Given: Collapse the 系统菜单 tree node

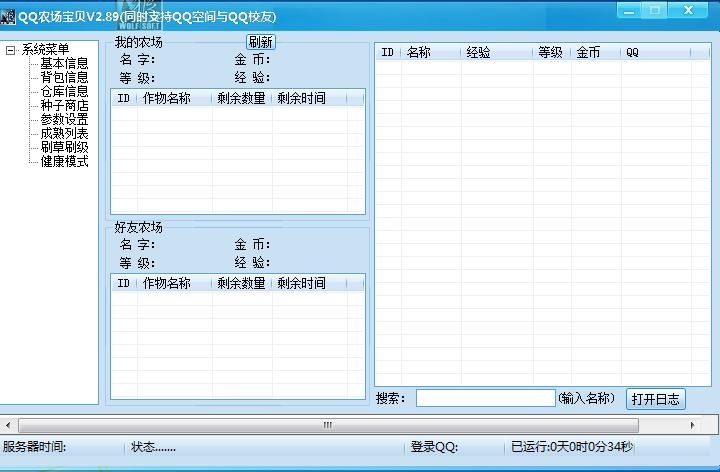Looking at the screenshot, I should (10, 50).
